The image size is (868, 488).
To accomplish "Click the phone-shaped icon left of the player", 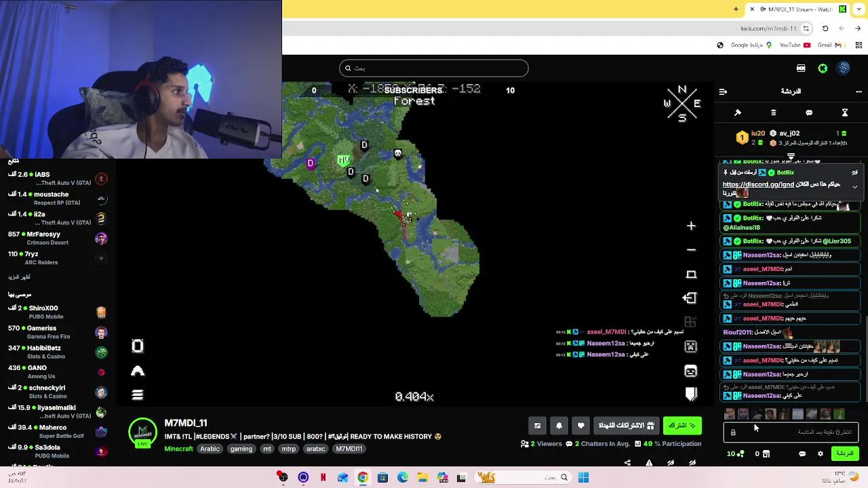I will pos(138,346).
